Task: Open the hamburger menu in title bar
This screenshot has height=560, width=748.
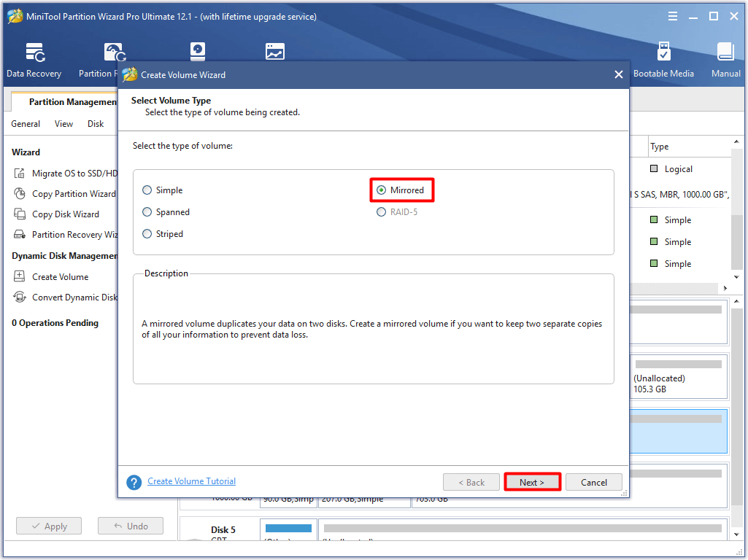Action: point(673,16)
